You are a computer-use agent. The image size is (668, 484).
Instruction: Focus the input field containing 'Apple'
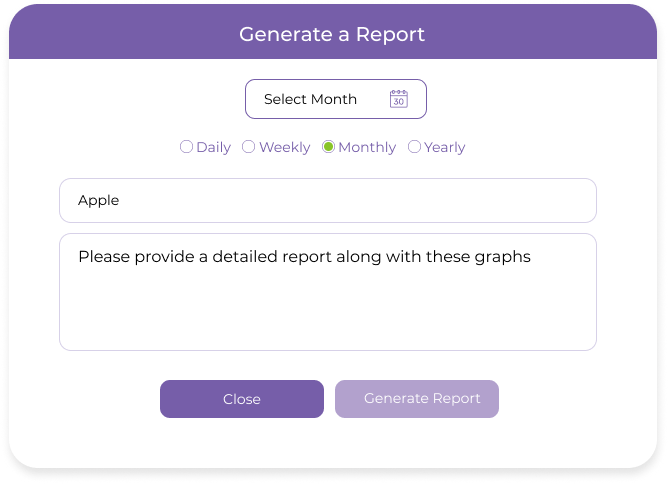[x=328, y=200]
